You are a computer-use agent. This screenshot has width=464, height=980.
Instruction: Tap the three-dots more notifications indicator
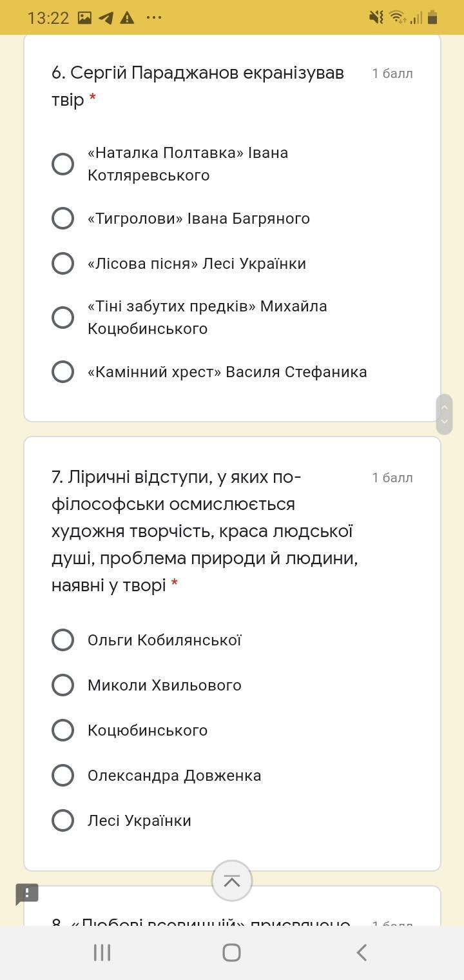tap(154, 17)
